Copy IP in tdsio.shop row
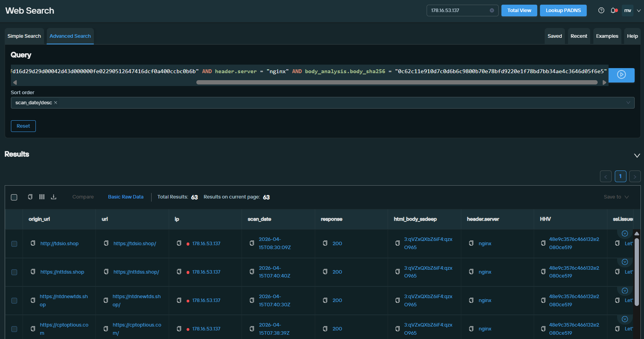Image resolution: width=644 pixels, height=339 pixels. [x=179, y=243]
